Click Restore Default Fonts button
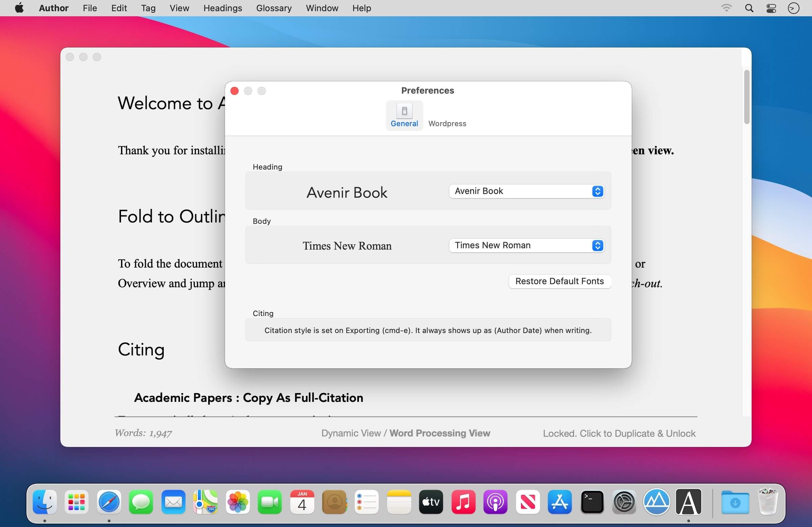 559,281
